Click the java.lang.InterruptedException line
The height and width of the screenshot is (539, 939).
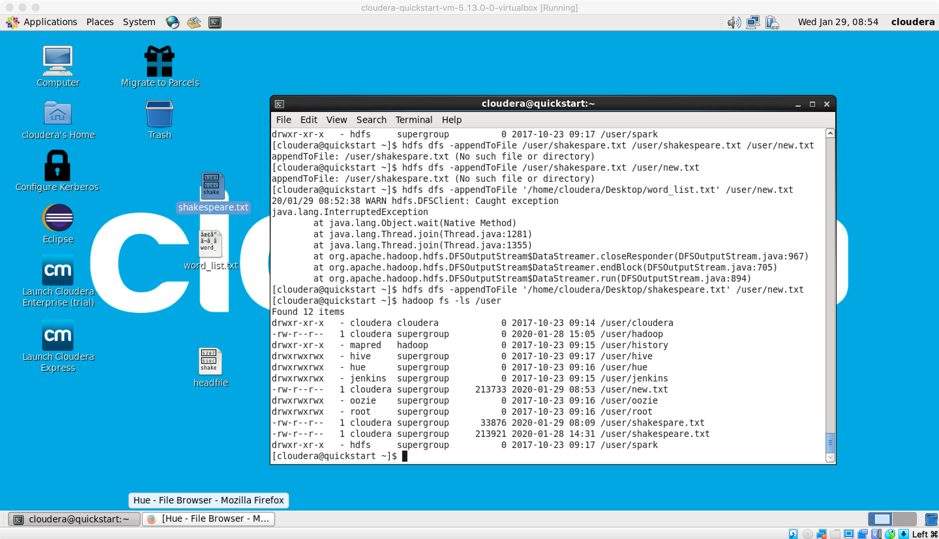pos(350,212)
